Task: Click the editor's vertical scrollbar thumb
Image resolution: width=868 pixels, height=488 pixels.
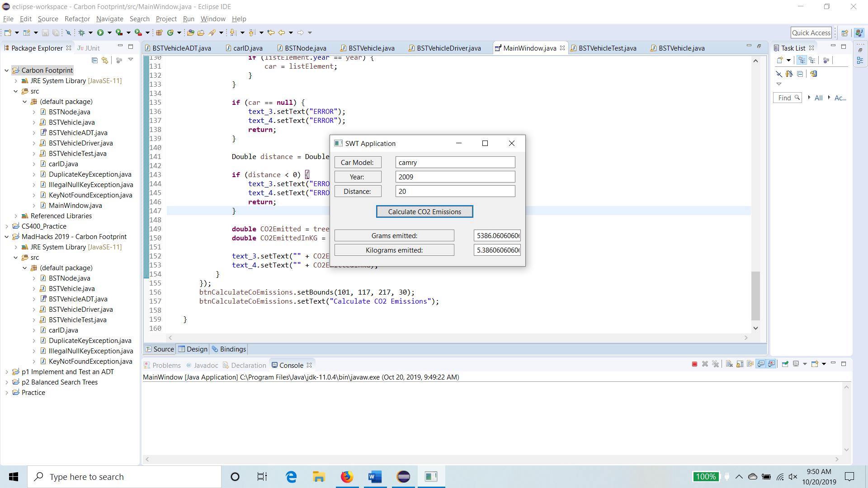Action: point(755,296)
